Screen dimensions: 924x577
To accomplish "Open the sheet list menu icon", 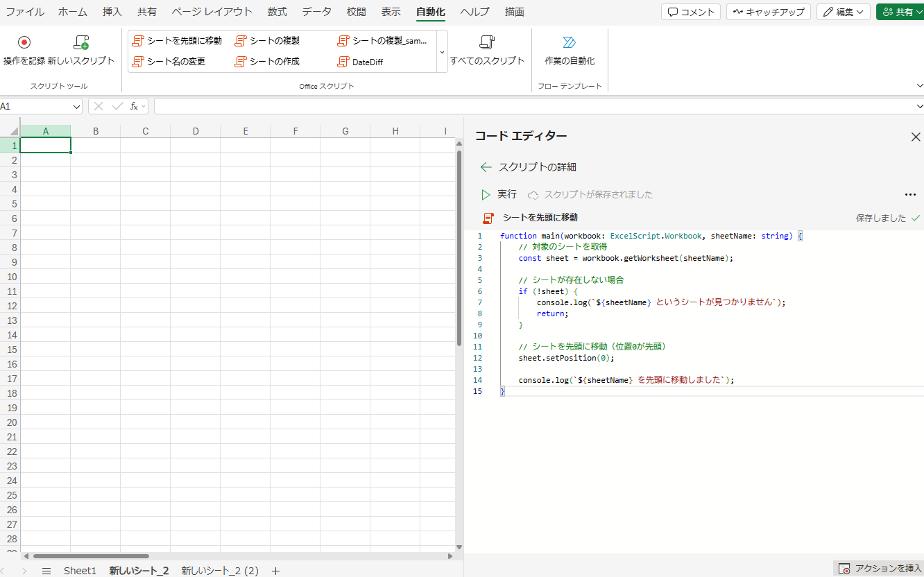I will (x=46, y=571).
